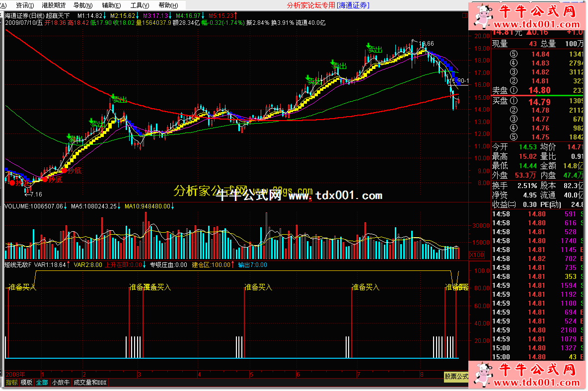Switch to the 指标 tab
588x391 pixels.
(11, 383)
